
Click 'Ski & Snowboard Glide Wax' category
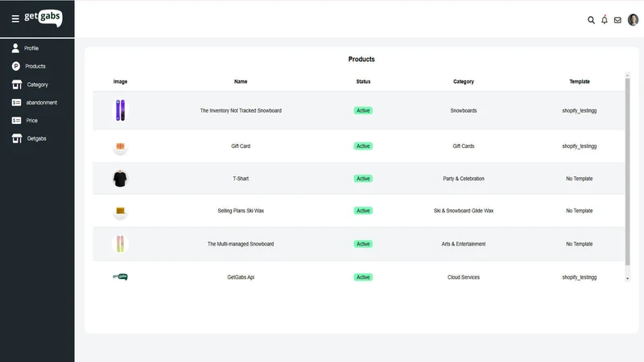point(464,211)
